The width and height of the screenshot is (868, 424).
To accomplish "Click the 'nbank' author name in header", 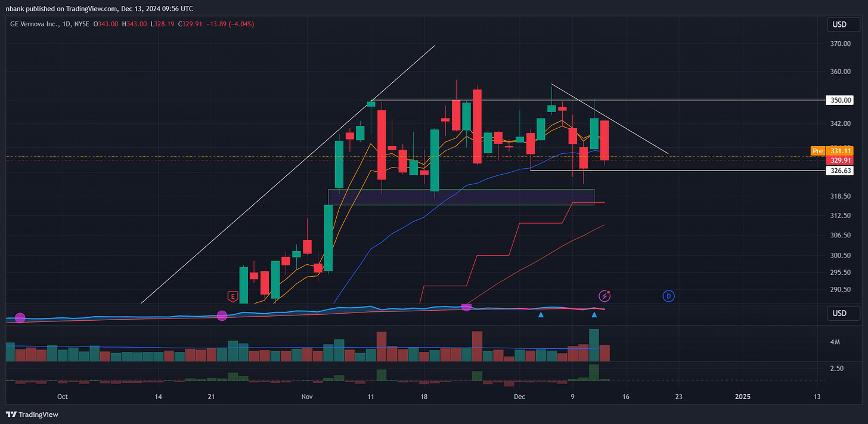I will pos(14,9).
